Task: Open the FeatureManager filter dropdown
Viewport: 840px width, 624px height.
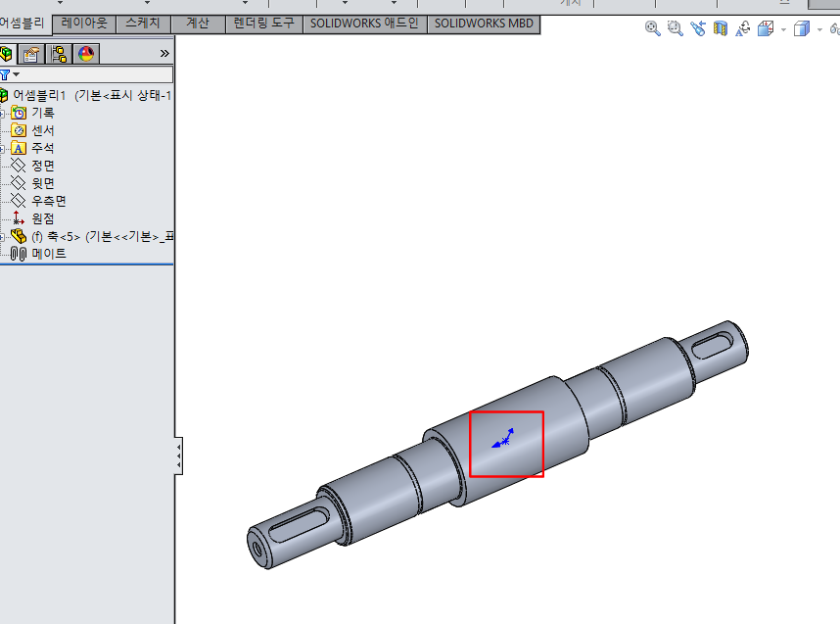Action: 14,73
